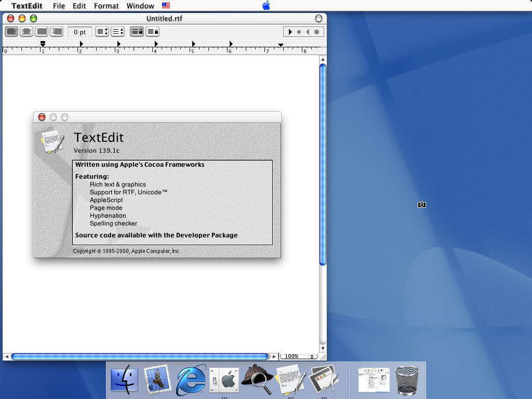Launch Mail from the Dock
Screen dimensions: 532x399
(x=157, y=380)
